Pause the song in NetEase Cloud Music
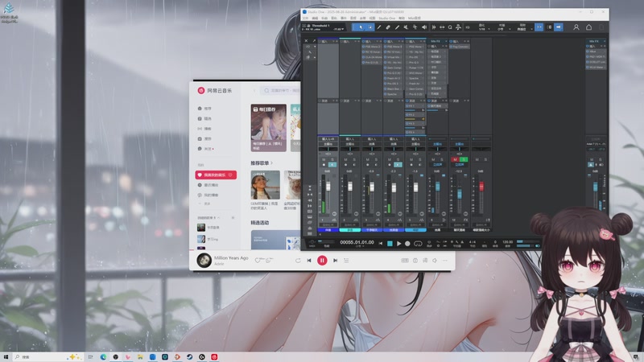 click(x=322, y=260)
